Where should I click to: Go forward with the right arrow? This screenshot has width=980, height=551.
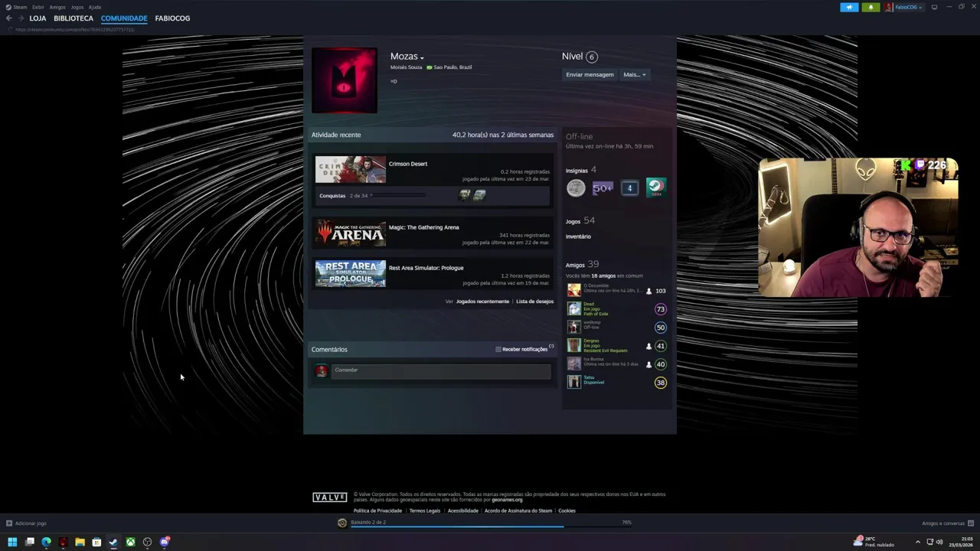(21, 18)
